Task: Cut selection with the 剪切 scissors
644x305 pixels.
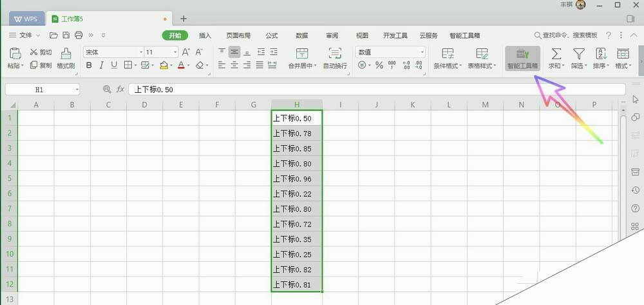Action: click(x=41, y=52)
